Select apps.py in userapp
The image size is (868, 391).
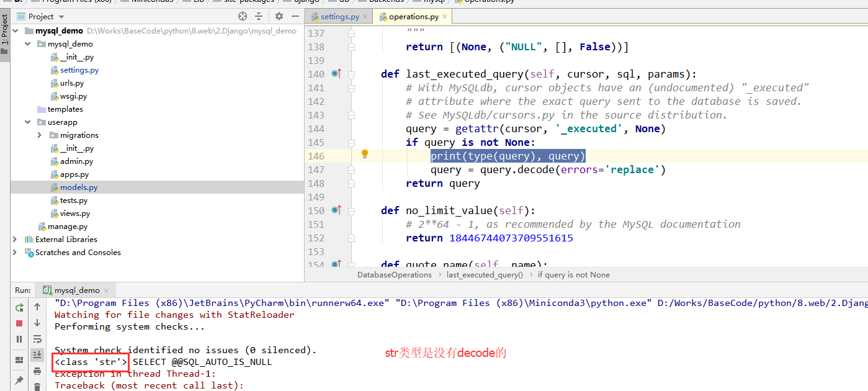pos(74,174)
